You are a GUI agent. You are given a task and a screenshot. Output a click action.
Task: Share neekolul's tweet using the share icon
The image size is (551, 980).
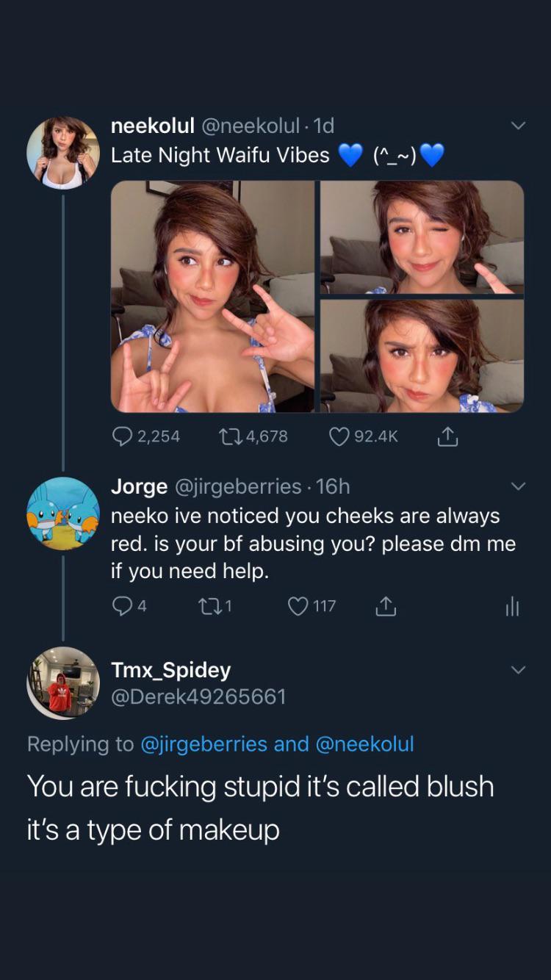tap(447, 438)
